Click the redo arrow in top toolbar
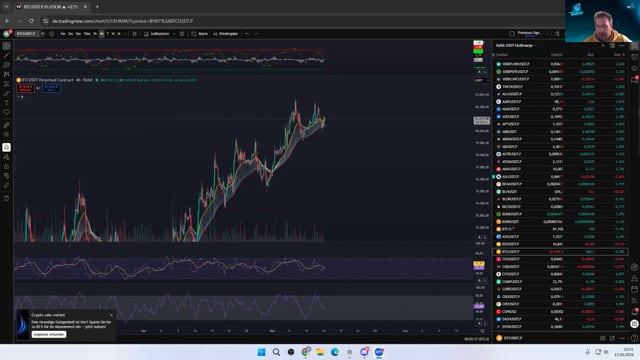Image resolution: width=640 pixels, height=360 pixels. [257, 34]
